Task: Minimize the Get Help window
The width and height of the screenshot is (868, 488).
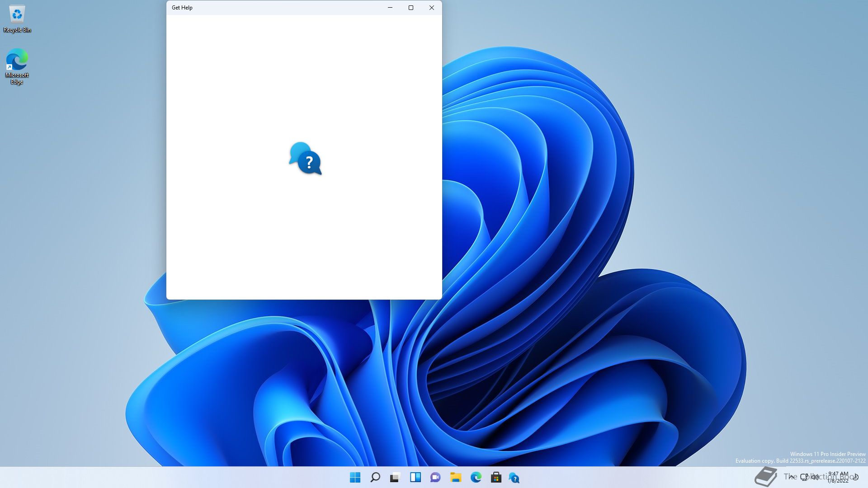Action: 390,8
